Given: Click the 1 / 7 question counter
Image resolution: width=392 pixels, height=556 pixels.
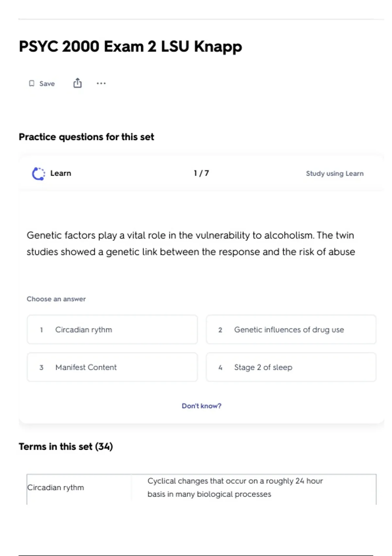Looking at the screenshot, I should pos(201,173).
